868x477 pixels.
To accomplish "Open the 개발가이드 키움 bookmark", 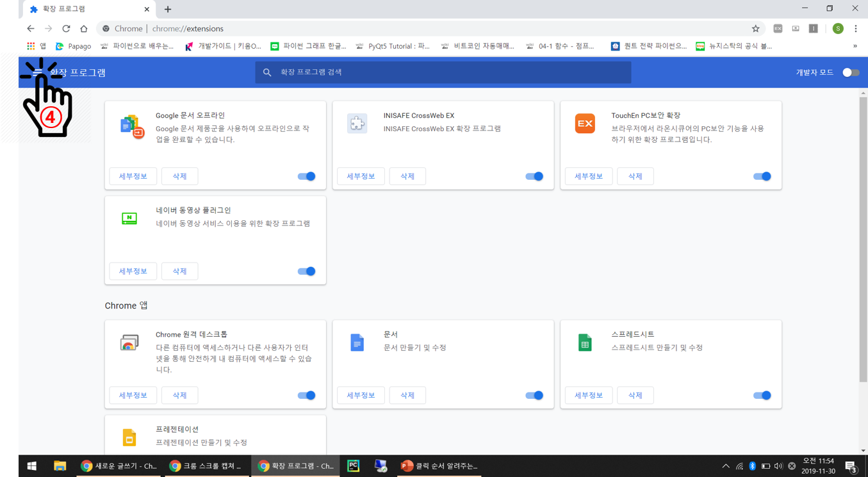I will click(x=223, y=46).
